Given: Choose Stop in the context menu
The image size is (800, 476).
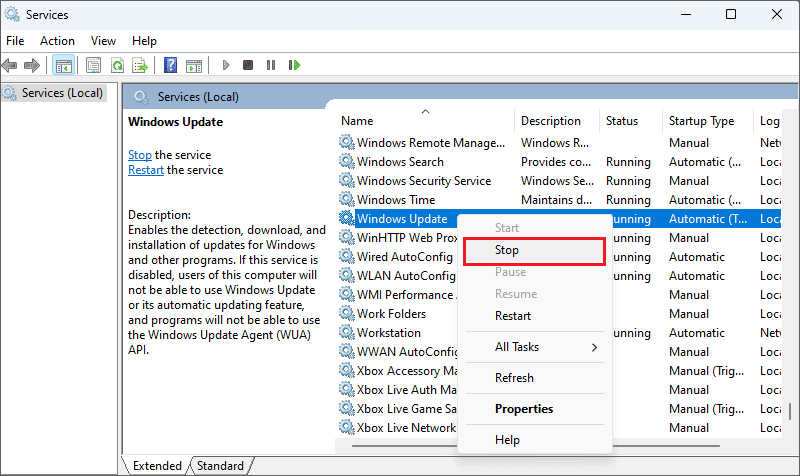Looking at the screenshot, I should pos(534,250).
